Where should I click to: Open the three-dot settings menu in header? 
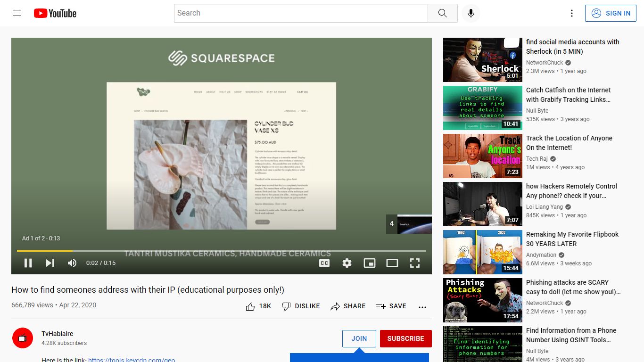[x=571, y=13]
